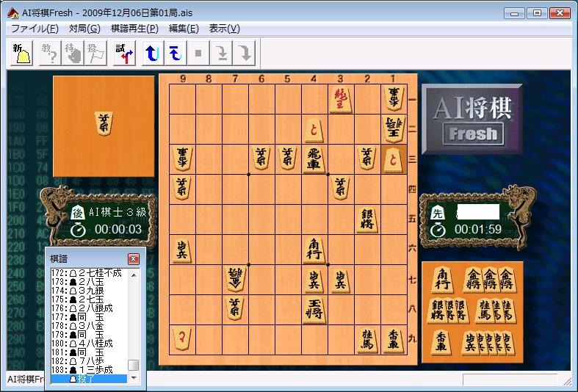Click the opponent's pawn at 3四

pos(341,188)
